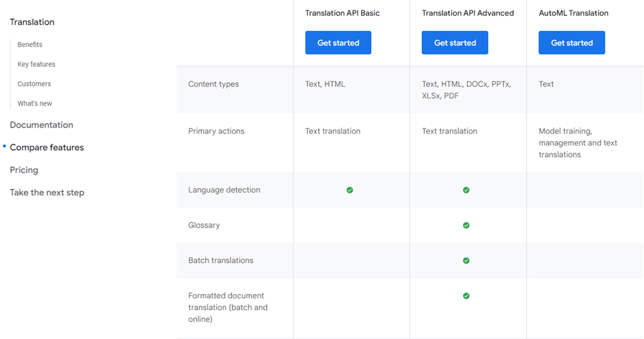Jump to Key features section
The height and width of the screenshot is (339, 644).
36,64
